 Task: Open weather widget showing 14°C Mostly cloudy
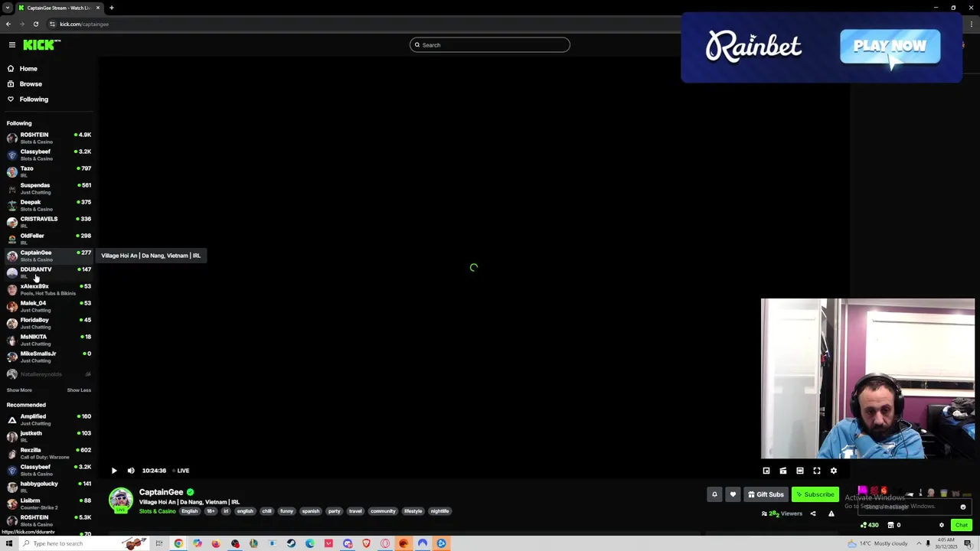click(878, 543)
